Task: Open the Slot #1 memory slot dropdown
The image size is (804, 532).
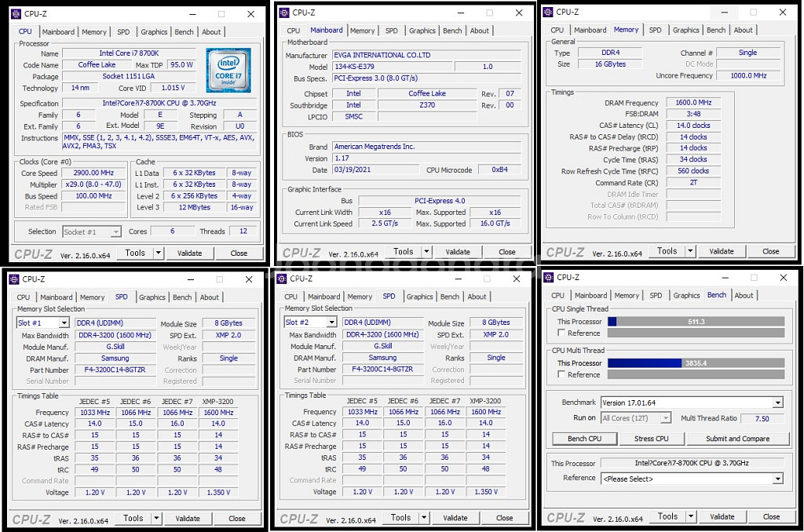Action: pyautogui.click(x=64, y=323)
